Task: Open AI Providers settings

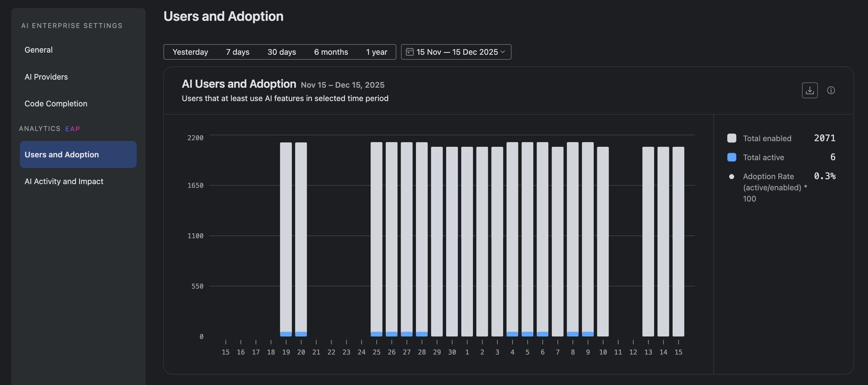Action: (x=78, y=77)
